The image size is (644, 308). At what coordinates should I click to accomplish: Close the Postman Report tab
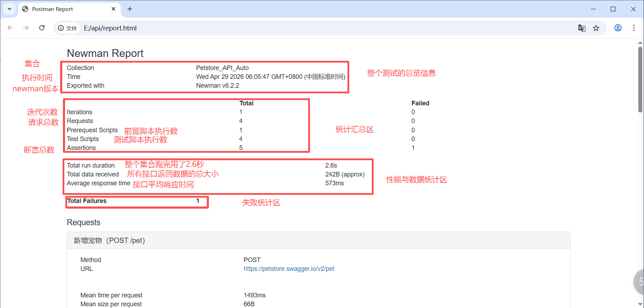(x=113, y=9)
